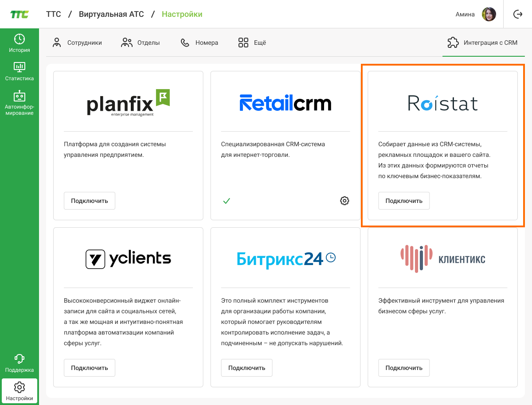532x405 pixels.
Task: Click the Номера phone handset icon
Action: click(185, 43)
